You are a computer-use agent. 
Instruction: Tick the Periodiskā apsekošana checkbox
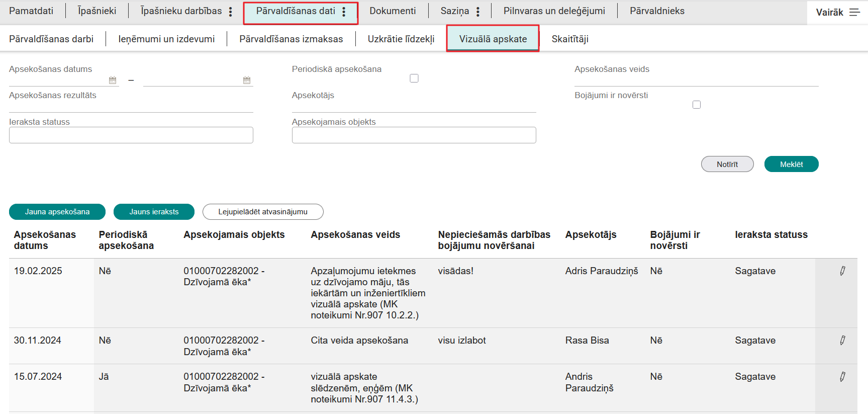(414, 78)
